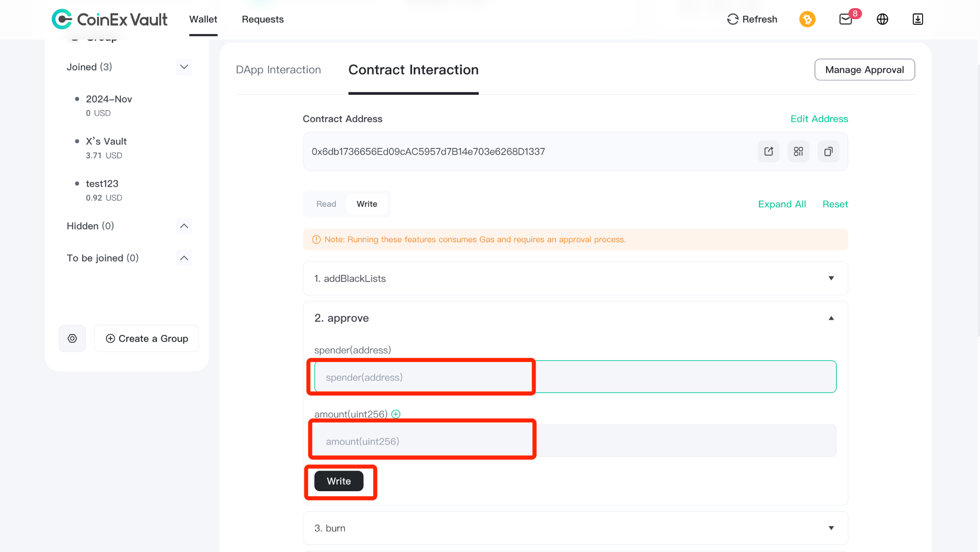Expand the burn function row
This screenshot has height=552, width=980.
click(575, 528)
